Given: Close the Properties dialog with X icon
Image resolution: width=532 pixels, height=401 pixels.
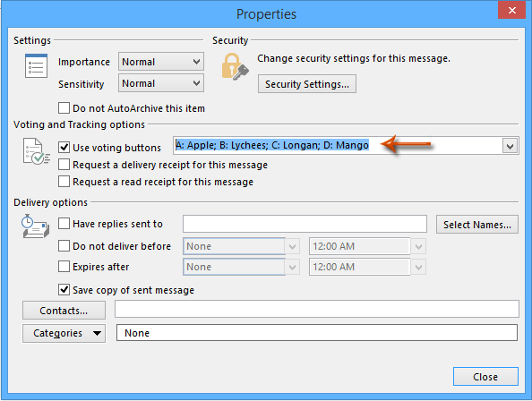Looking at the screenshot, I should pos(511,10).
